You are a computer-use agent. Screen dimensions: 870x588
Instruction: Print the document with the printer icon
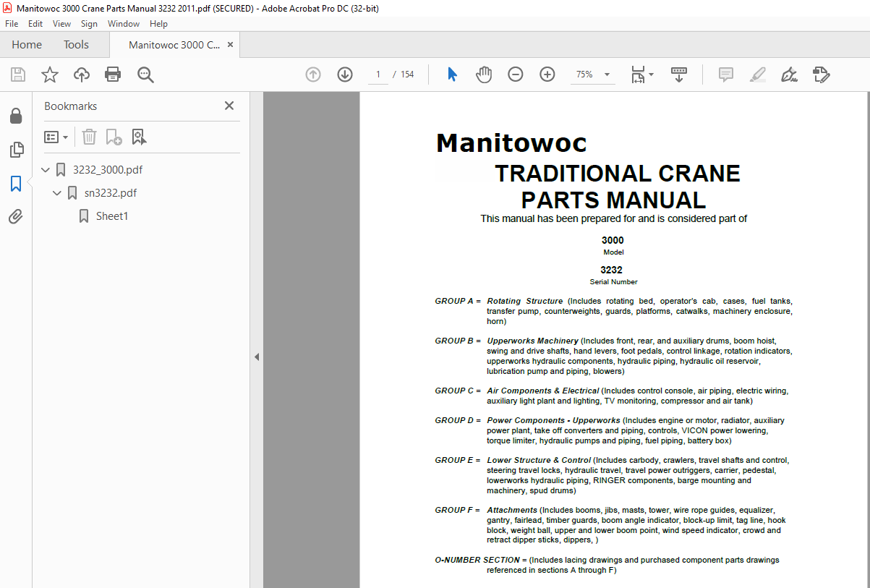tap(113, 74)
